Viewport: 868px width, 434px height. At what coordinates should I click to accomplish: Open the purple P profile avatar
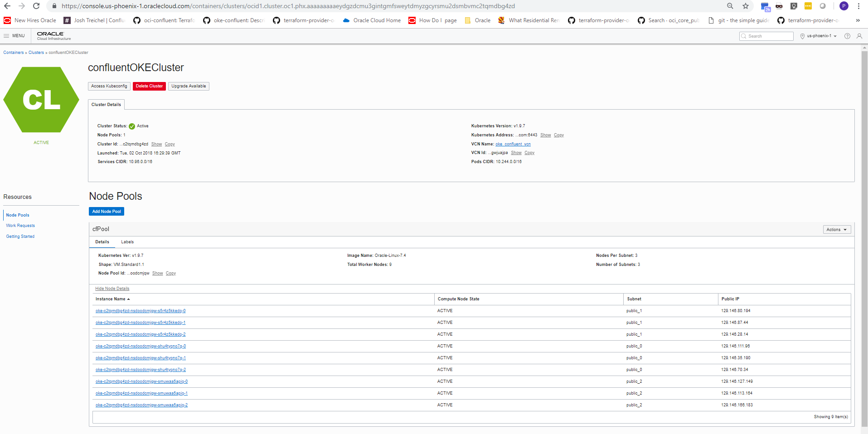click(x=844, y=6)
